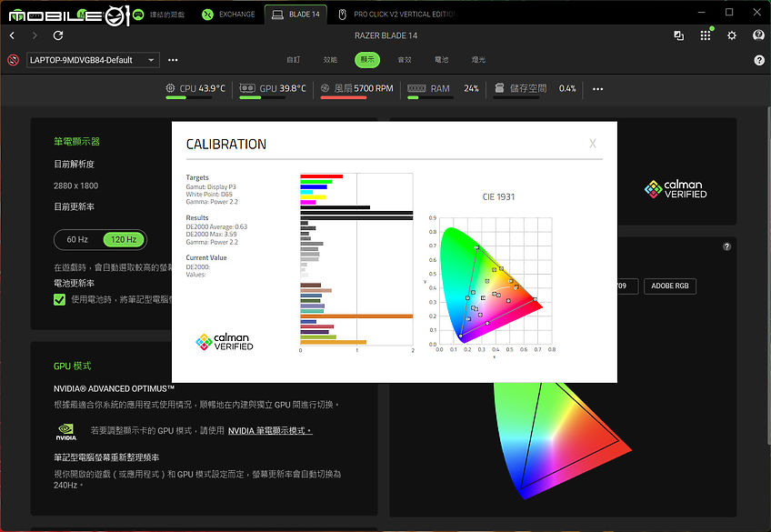The height and width of the screenshot is (532, 771).
Task: Refresh the Synapse page
Action: [x=58, y=35]
